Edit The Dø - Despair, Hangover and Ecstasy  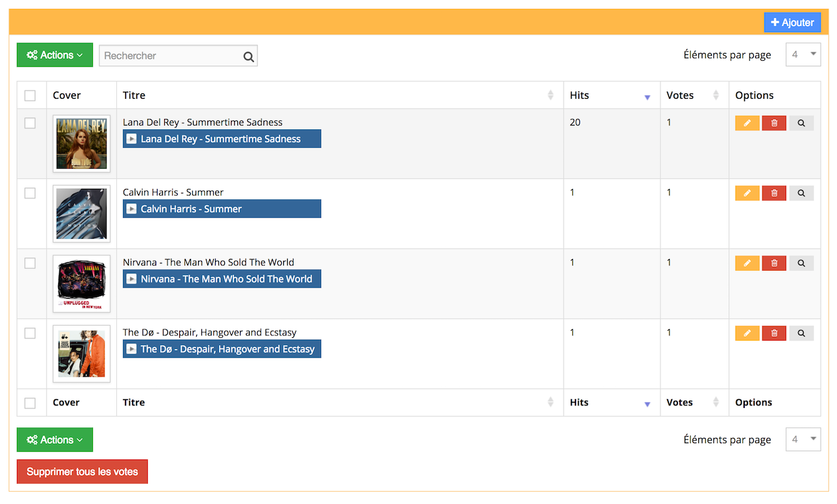[x=747, y=333]
